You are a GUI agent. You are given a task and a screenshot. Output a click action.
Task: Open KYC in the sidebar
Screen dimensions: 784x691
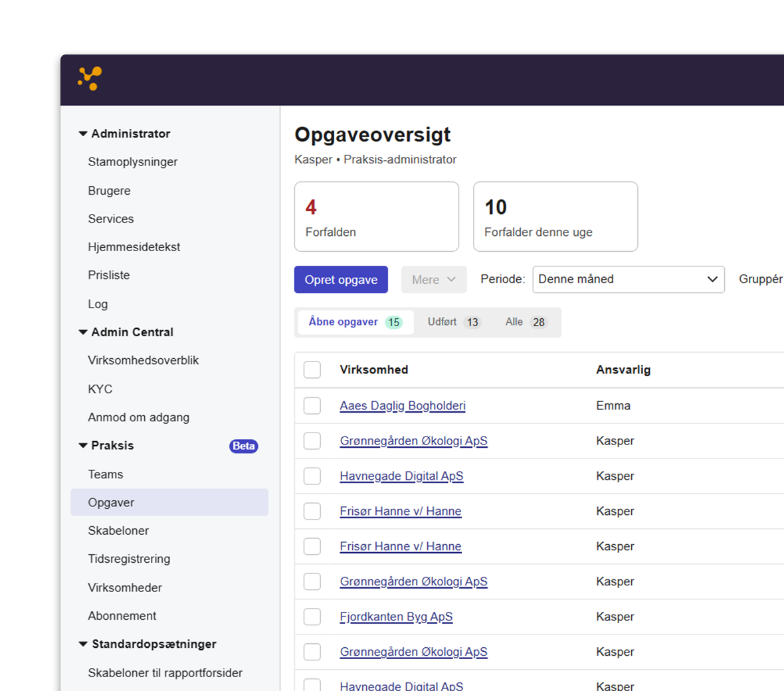(x=100, y=389)
